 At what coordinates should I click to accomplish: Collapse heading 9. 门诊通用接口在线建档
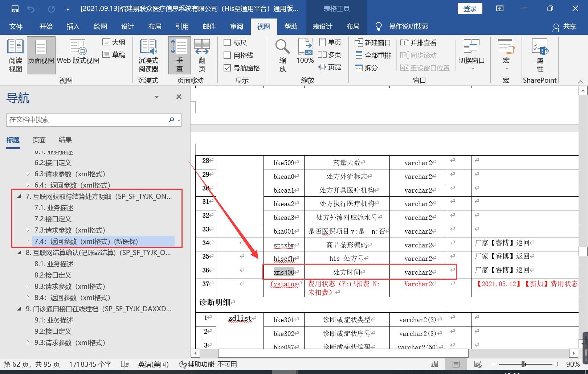click(19, 309)
